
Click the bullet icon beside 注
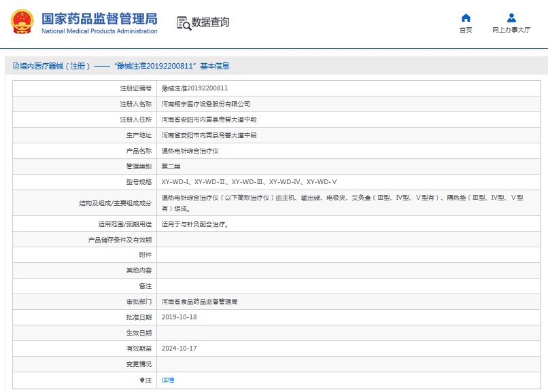(142, 380)
